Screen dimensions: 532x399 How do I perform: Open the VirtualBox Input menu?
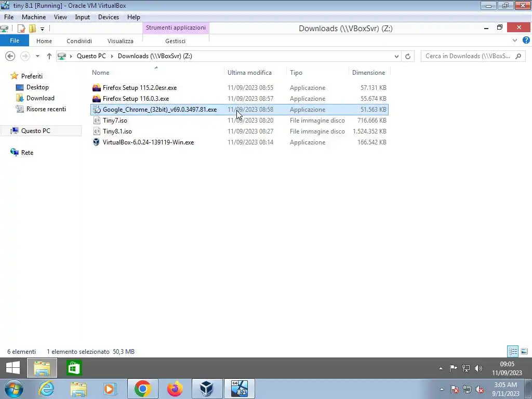point(83,17)
